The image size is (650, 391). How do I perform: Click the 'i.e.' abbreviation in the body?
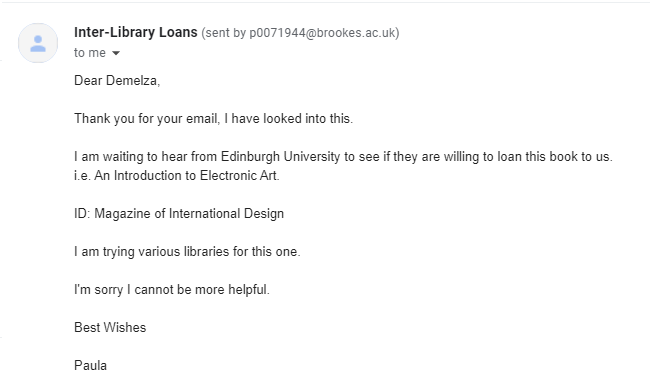[x=82, y=176]
